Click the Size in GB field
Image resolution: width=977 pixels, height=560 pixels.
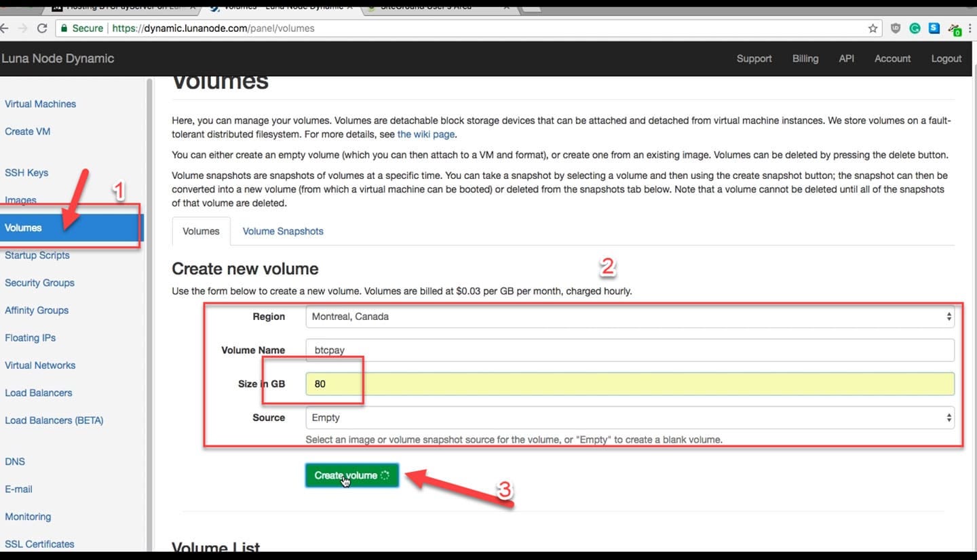click(x=630, y=384)
